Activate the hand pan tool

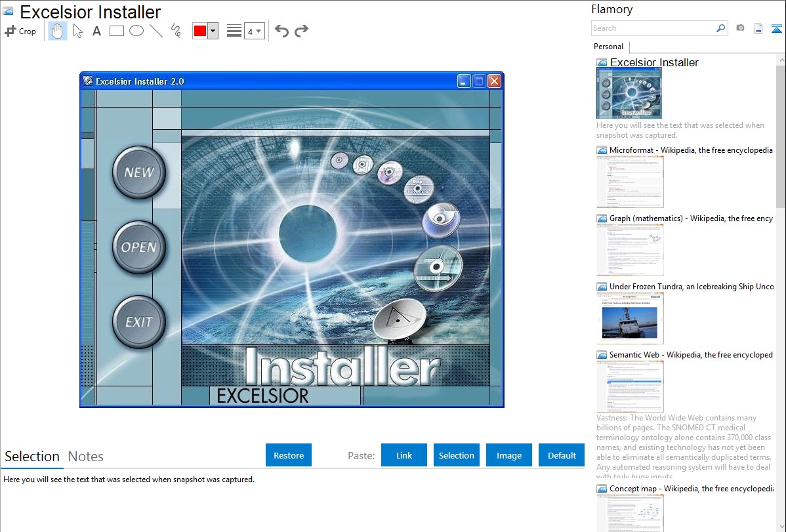point(58,31)
